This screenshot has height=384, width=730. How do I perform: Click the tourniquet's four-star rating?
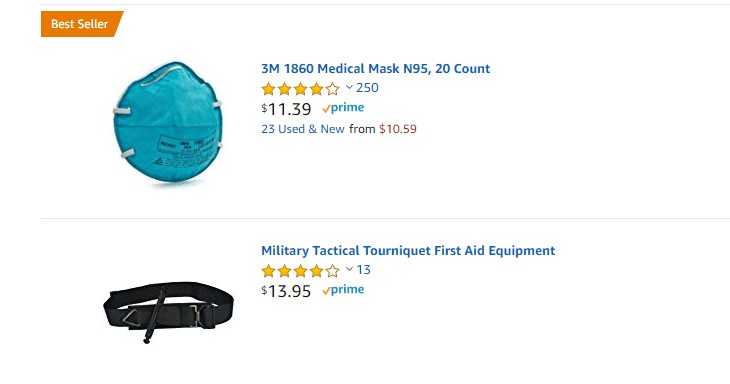pyautogui.click(x=301, y=270)
